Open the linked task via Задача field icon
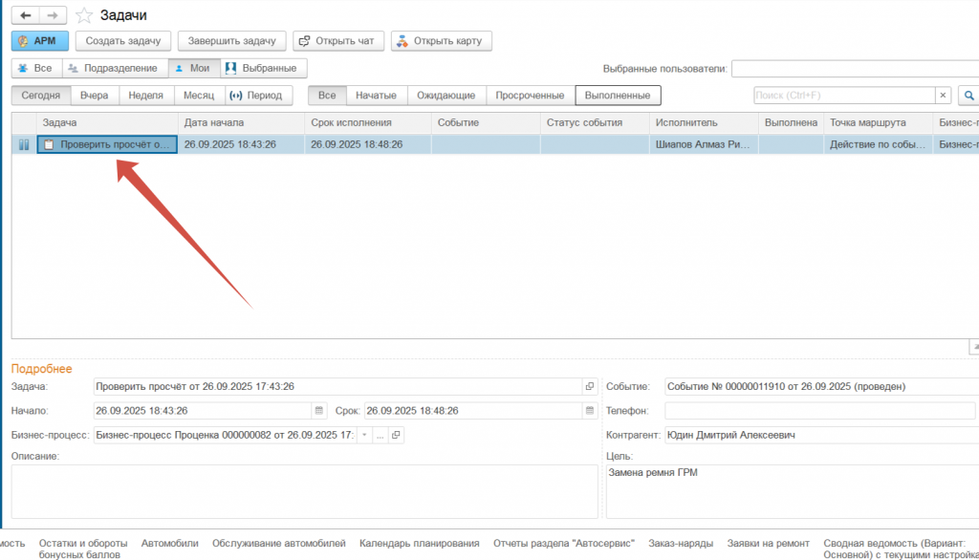Screen dimensions: 979x560 click(x=589, y=387)
